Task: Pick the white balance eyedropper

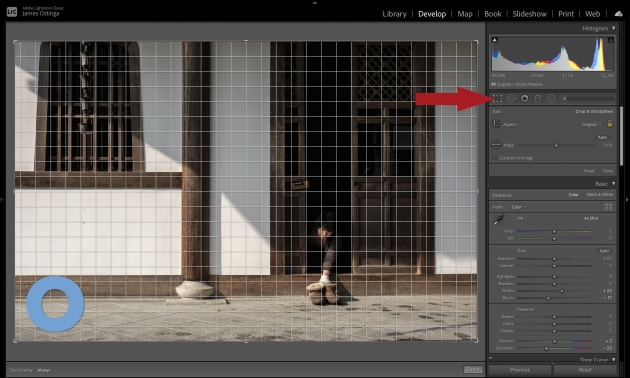Action: (x=499, y=220)
